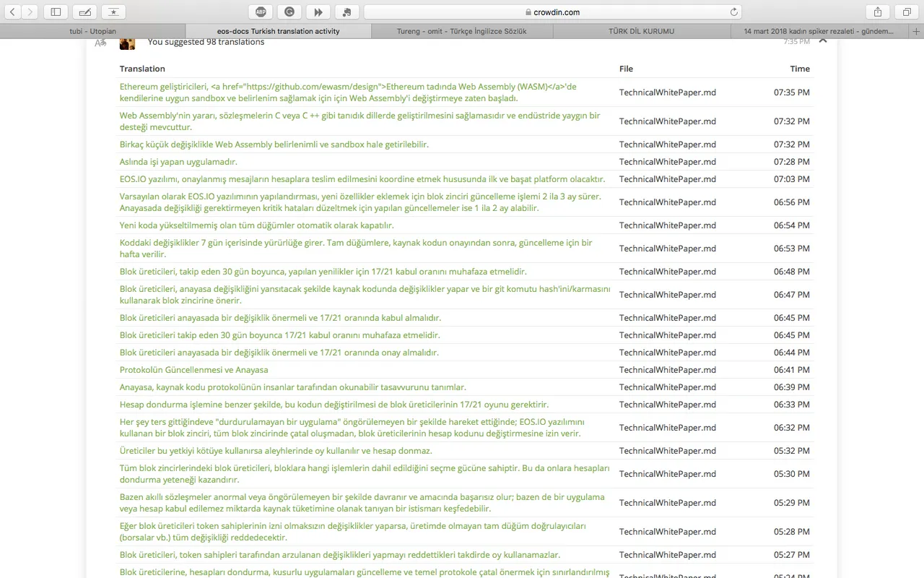Click the File column header
Viewport: 924px width, 578px height.
(x=626, y=69)
